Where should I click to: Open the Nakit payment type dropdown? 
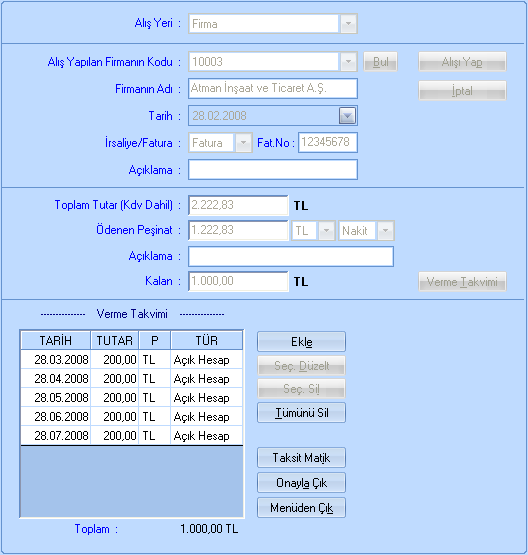385,231
